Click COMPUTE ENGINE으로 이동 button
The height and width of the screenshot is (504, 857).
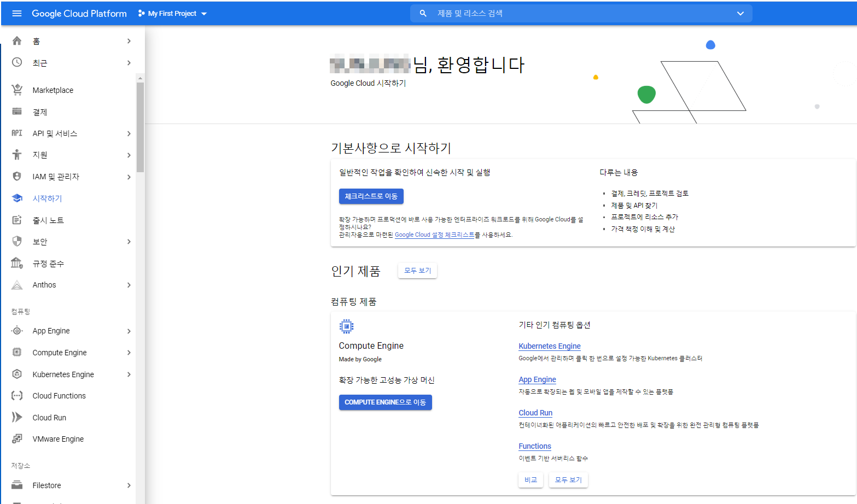385,402
